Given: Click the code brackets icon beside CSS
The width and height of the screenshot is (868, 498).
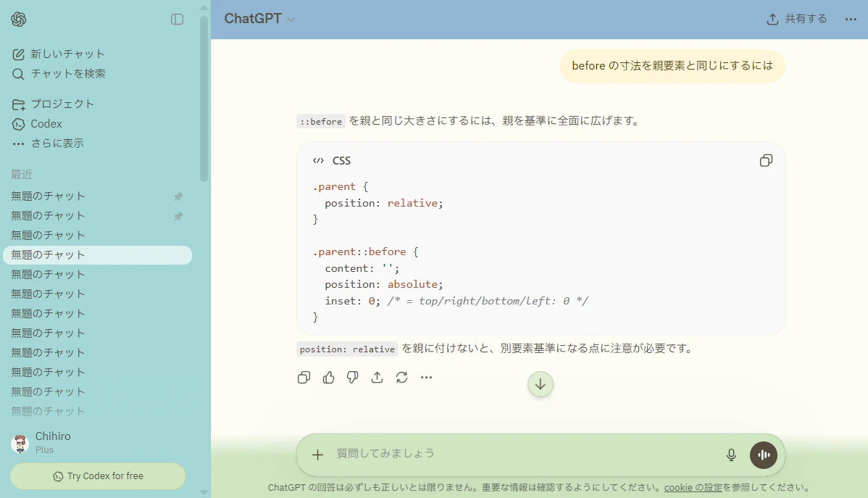Looking at the screenshot, I should (x=318, y=161).
